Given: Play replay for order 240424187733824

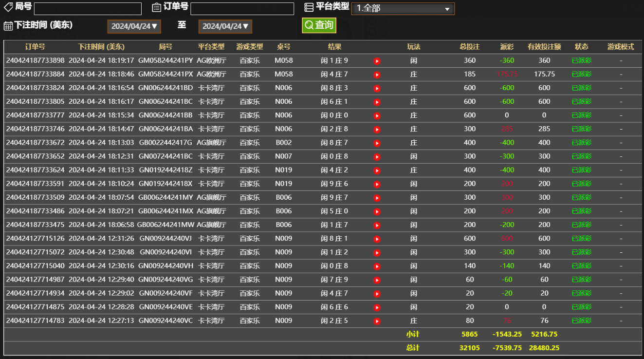Looking at the screenshot, I should click(x=377, y=88).
